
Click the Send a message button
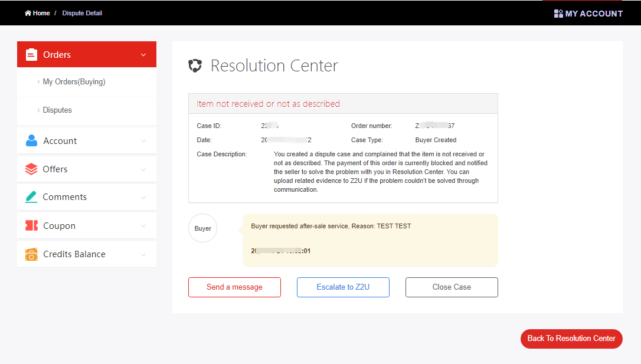234,287
